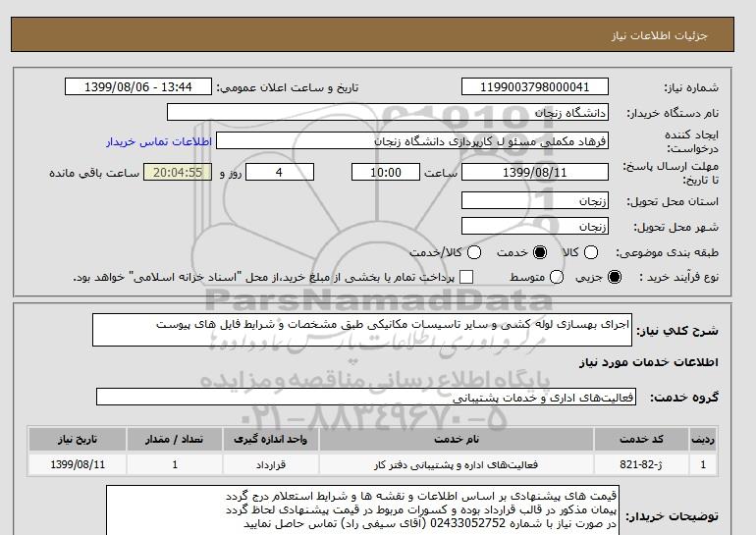Choose the جزیی purchase process radio
The width and height of the screenshot is (756, 535).
(x=615, y=277)
